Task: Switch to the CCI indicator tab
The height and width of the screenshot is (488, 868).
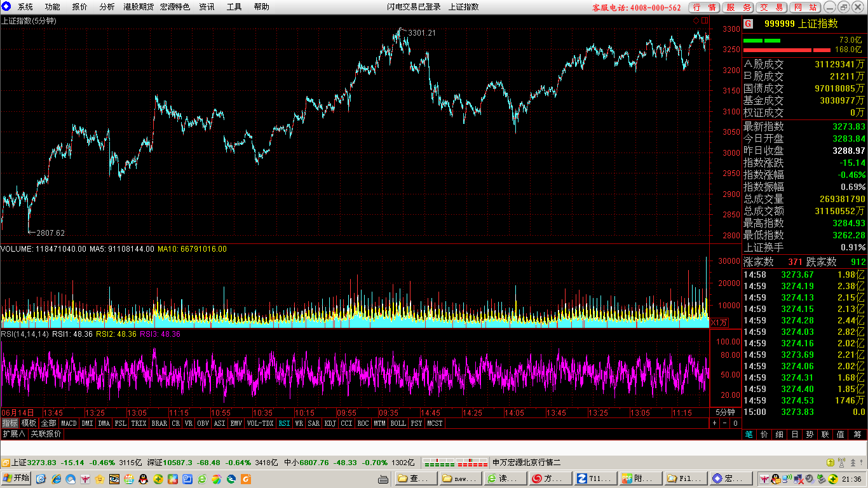Action: [x=346, y=423]
